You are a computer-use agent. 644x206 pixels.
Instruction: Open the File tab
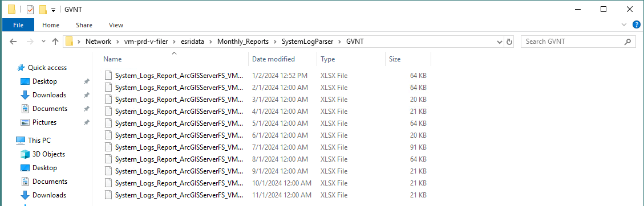point(18,25)
